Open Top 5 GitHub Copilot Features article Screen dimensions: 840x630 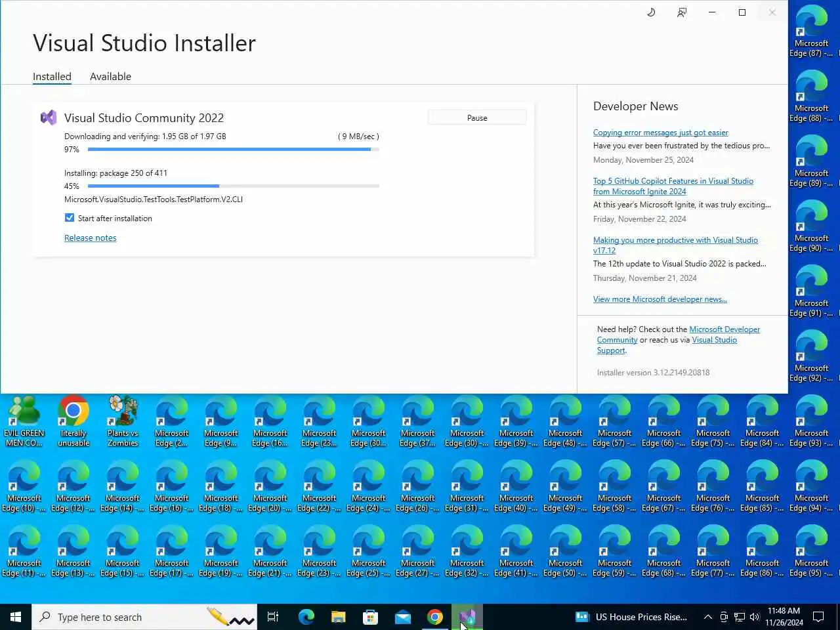click(x=673, y=186)
